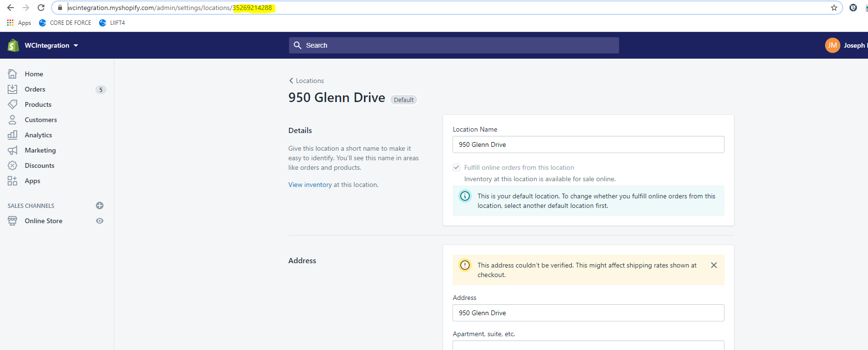
Task: Go back to Locations breadcrumb
Action: pyautogui.click(x=310, y=81)
